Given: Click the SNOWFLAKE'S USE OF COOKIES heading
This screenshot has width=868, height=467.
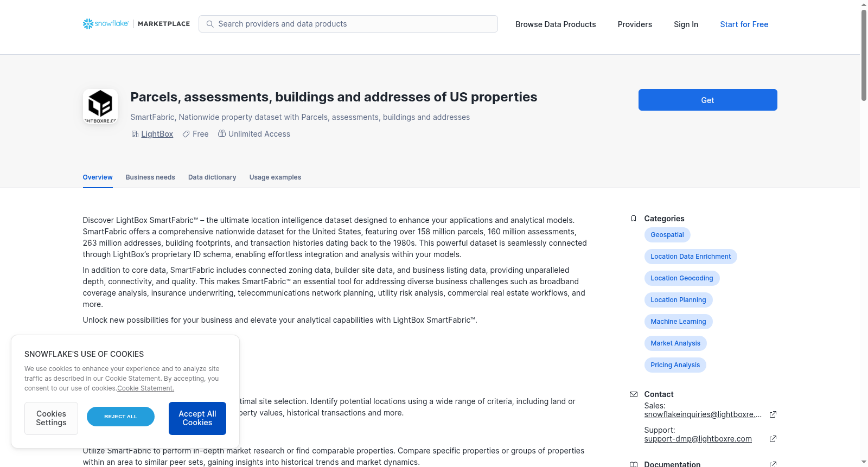Looking at the screenshot, I should click(x=84, y=354).
